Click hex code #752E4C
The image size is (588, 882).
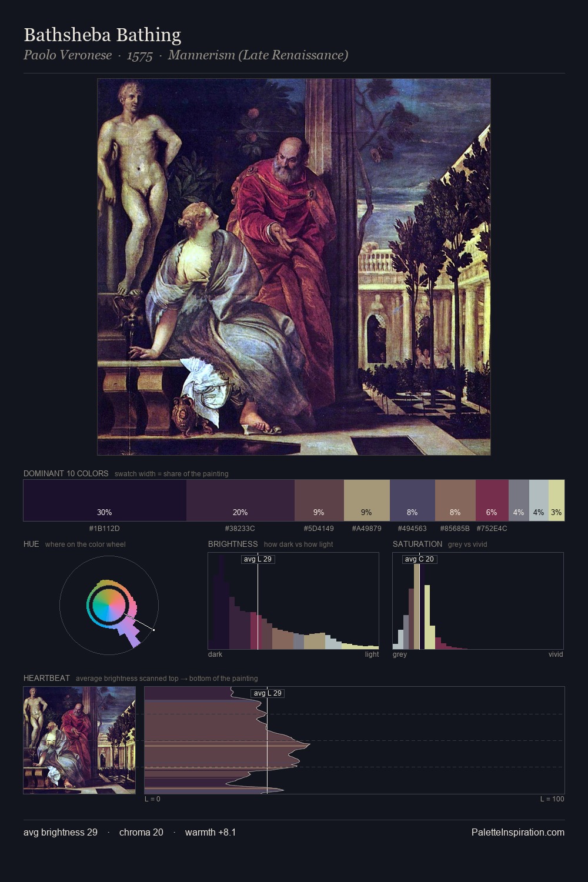click(492, 529)
